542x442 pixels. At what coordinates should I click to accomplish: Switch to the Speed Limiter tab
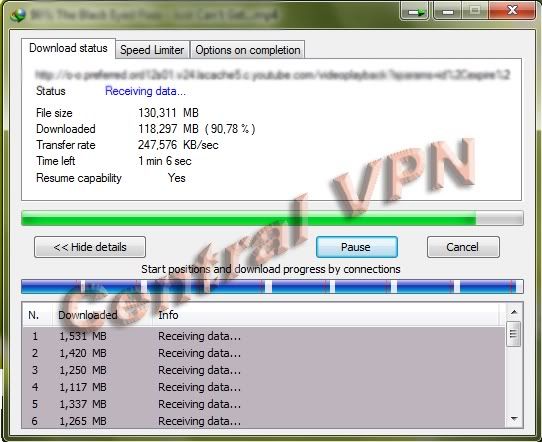152,50
